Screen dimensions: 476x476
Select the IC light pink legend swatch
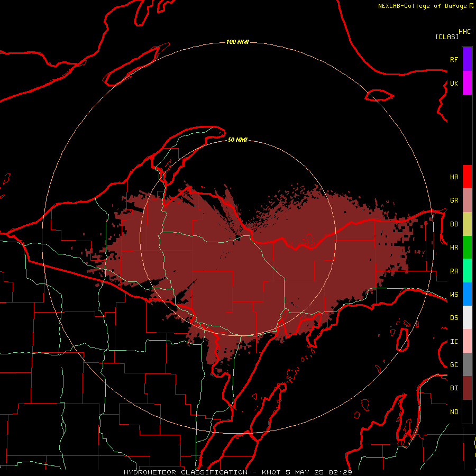point(467,341)
